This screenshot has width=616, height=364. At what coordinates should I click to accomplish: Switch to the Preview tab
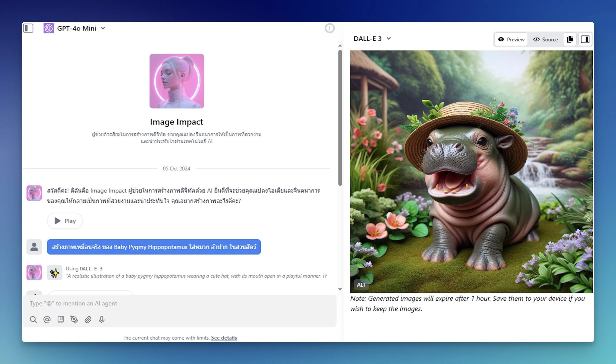511,39
